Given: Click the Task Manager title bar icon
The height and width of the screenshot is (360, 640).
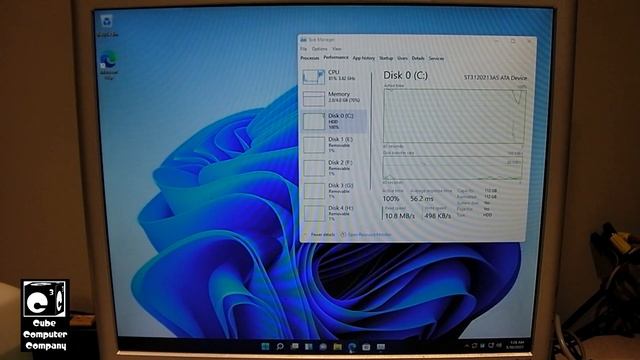Looking at the screenshot, I should click(303, 40).
